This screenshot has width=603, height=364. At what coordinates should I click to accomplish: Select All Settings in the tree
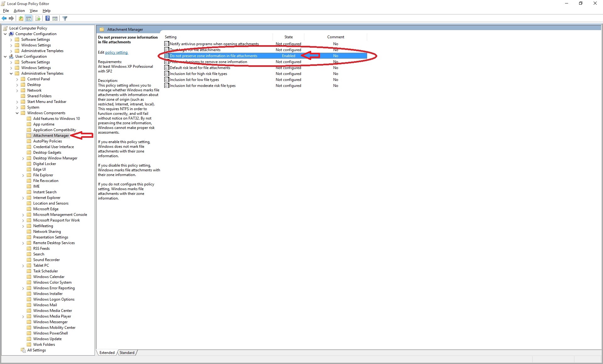pyautogui.click(x=37, y=350)
